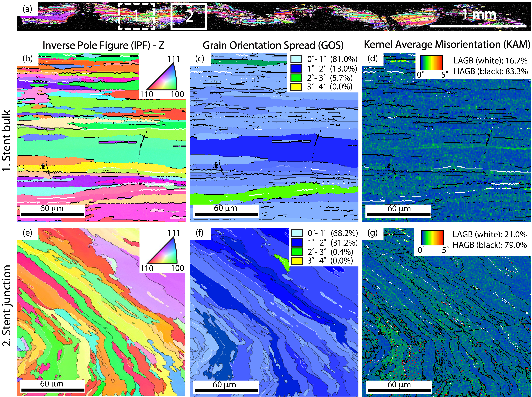Click the KAM color bar in panel d
The height and width of the screenshot is (397, 532).
432,63
